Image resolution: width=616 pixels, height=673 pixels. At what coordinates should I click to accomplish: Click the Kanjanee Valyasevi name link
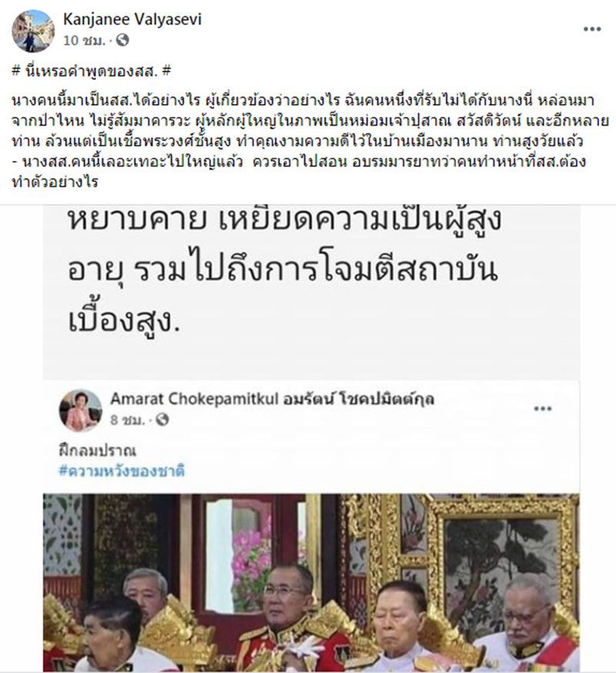click(132, 19)
